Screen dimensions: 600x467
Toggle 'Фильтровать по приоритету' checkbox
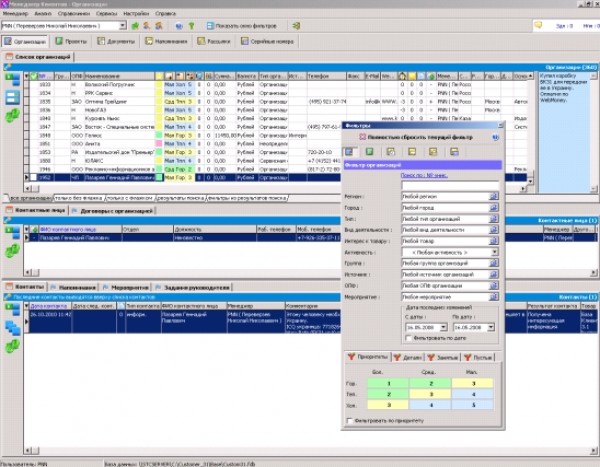350,420
